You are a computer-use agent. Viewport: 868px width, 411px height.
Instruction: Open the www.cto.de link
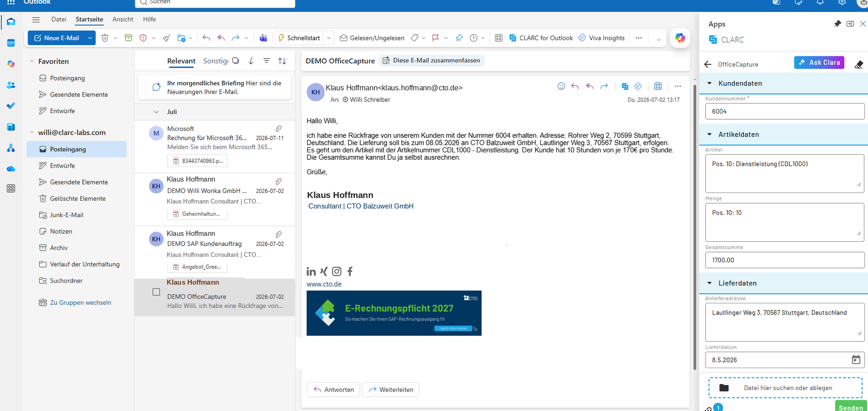coord(324,284)
